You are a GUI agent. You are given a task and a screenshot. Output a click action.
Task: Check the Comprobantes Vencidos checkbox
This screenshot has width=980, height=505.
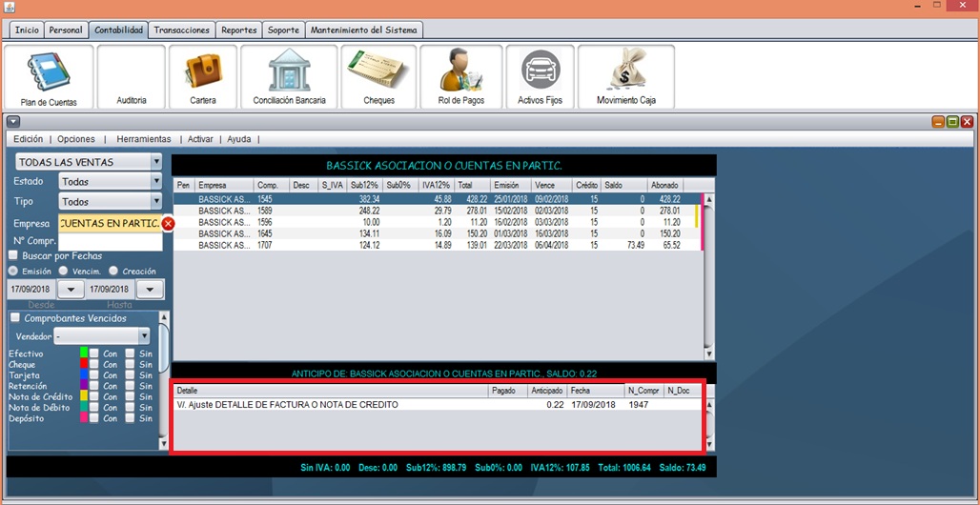tap(15, 318)
